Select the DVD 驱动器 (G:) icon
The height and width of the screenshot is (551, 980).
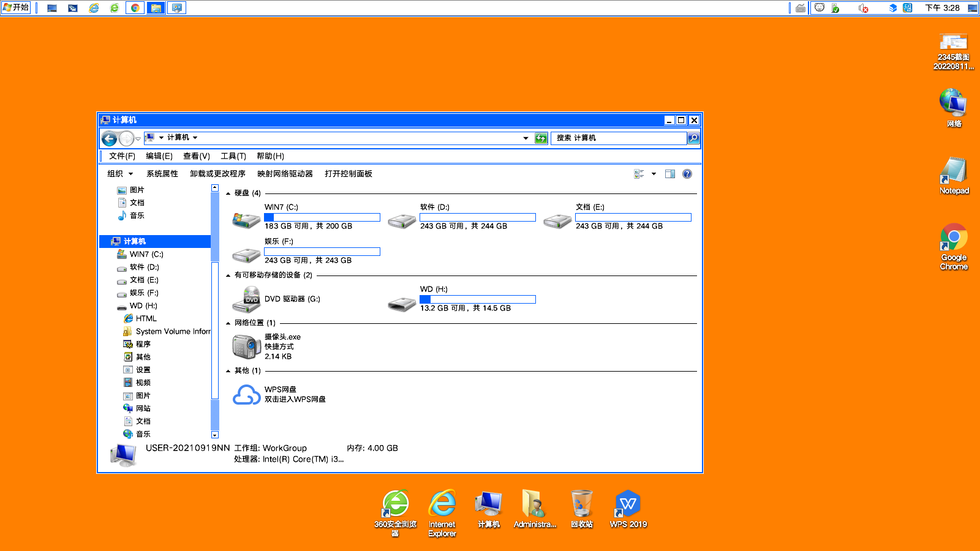pyautogui.click(x=246, y=299)
